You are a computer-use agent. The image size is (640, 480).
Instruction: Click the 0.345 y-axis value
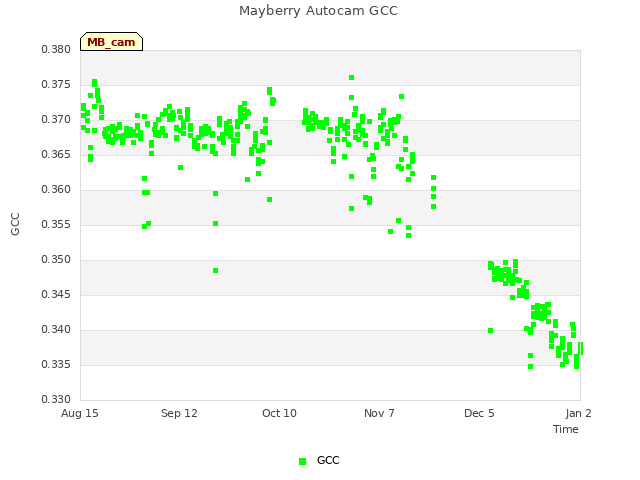56,294
